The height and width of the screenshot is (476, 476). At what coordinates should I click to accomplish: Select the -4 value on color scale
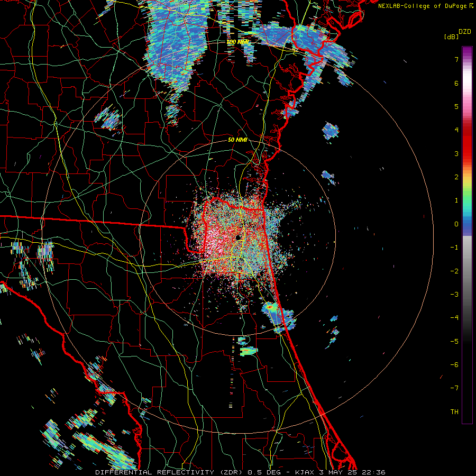(x=454, y=318)
